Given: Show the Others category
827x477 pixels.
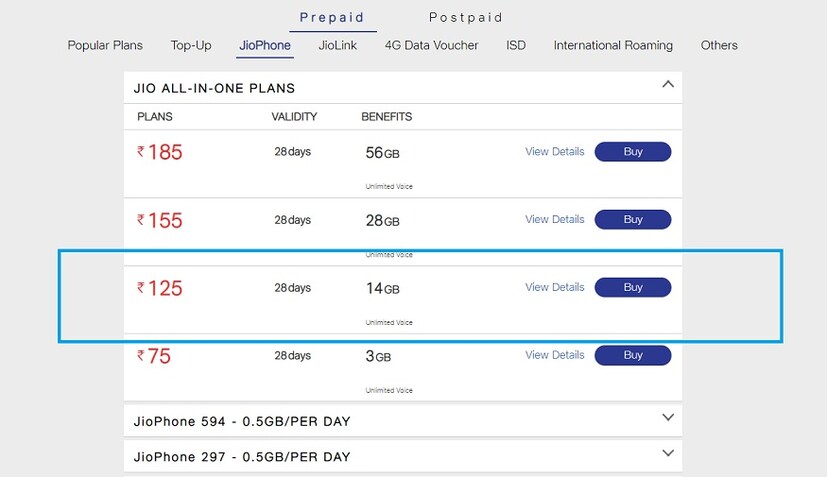Looking at the screenshot, I should click(719, 45).
